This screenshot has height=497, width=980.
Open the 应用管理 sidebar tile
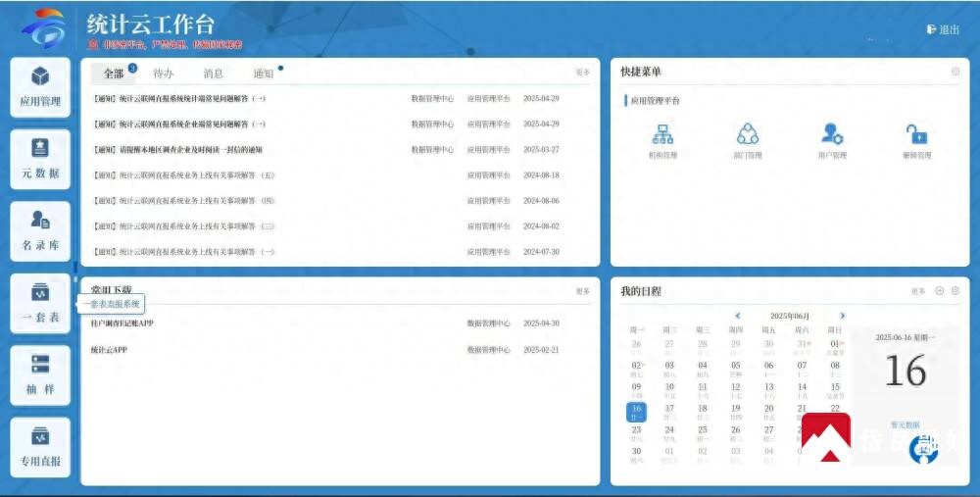pyautogui.click(x=40, y=87)
